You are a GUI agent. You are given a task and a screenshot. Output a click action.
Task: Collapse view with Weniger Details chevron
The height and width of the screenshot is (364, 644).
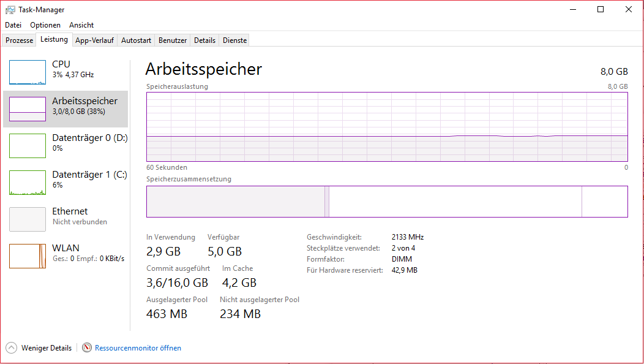(12, 348)
